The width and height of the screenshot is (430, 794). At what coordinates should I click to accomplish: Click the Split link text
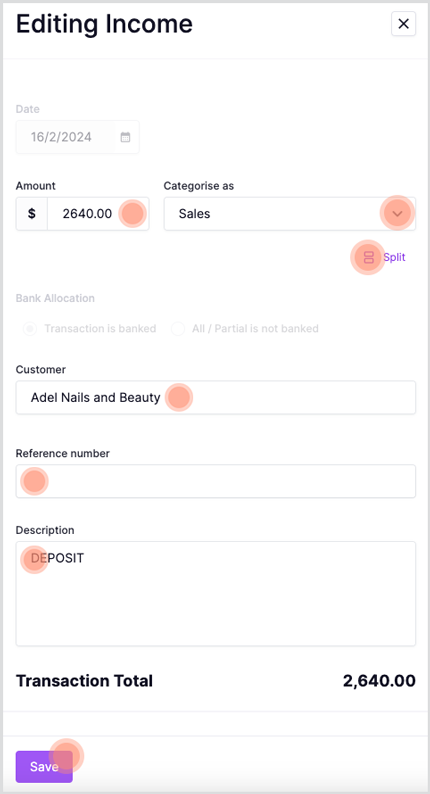click(x=394, y=257)
